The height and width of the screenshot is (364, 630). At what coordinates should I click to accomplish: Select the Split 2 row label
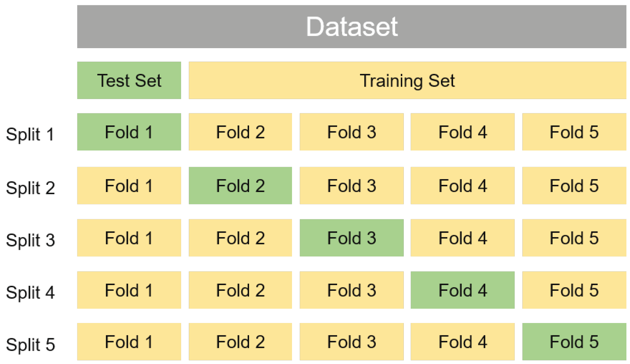point(30,188)
